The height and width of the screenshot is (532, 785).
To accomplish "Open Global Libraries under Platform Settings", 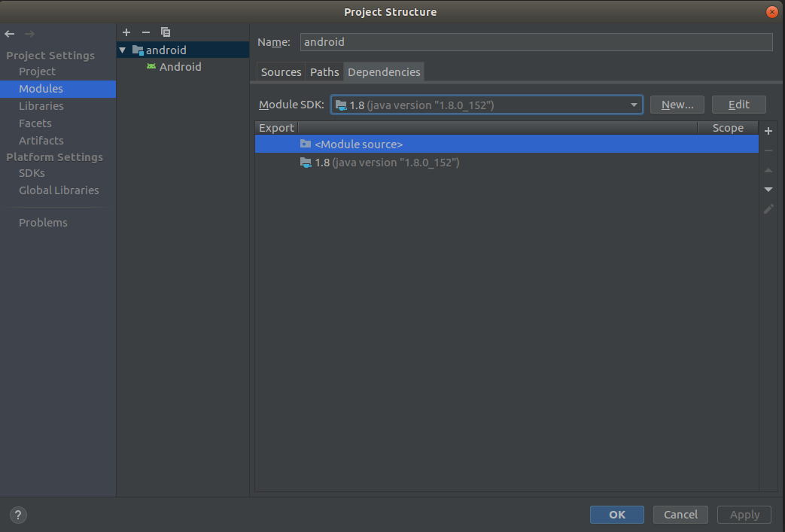I will 59,190.
